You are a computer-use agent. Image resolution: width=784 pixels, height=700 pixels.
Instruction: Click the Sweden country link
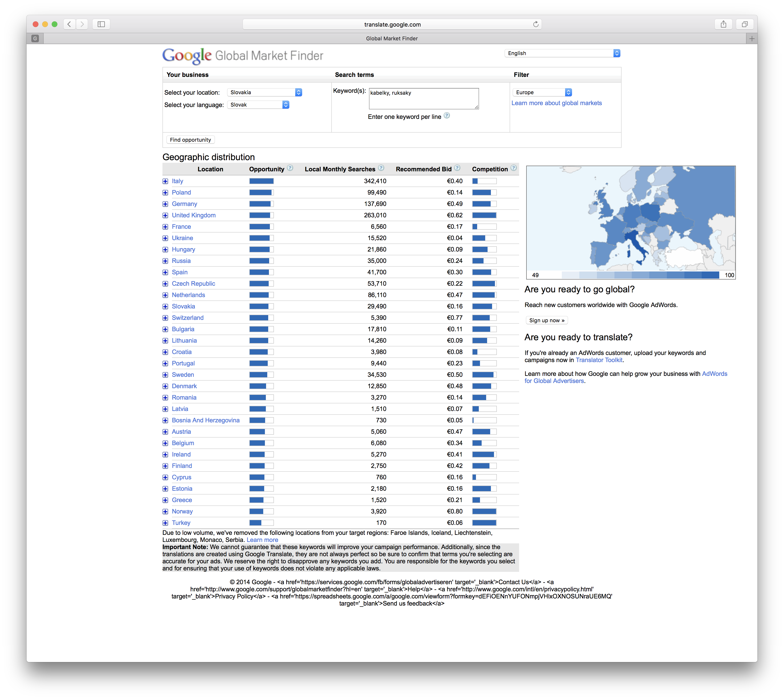click(x=183, y=375)
